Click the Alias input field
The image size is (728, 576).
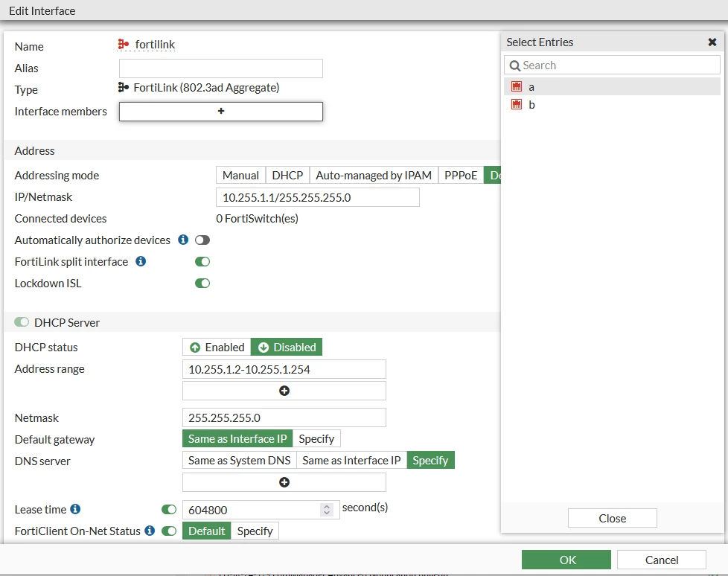tap(221, 68)
